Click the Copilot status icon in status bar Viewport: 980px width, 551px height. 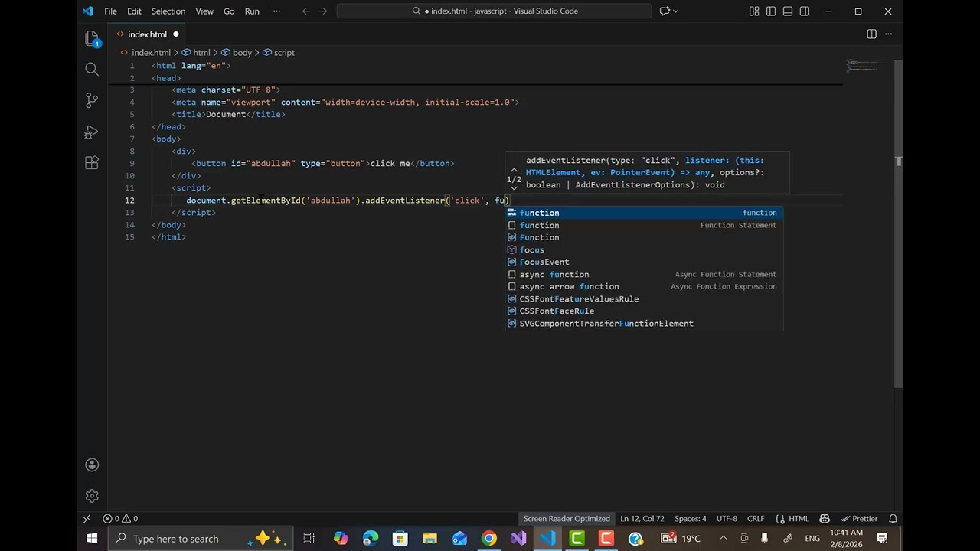tap(825, 518)
